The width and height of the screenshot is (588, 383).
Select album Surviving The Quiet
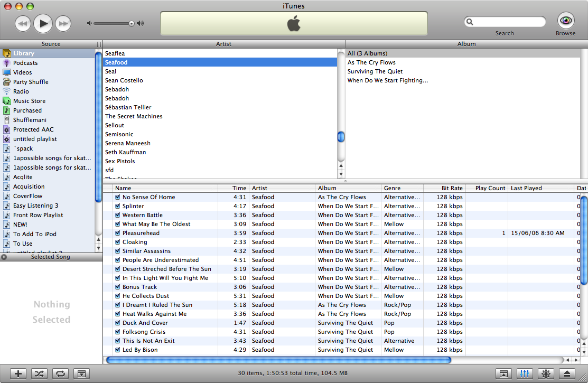463,71
